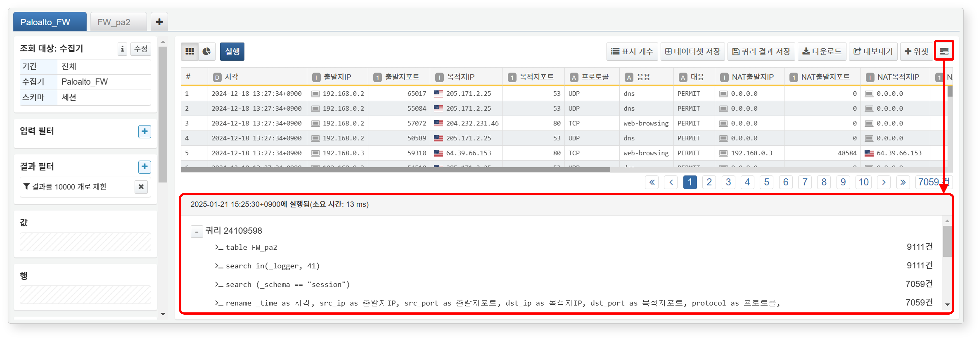The height and width of the screenshot is (340, 980).
Task: Open results page 7
Action: coord(805,182)
